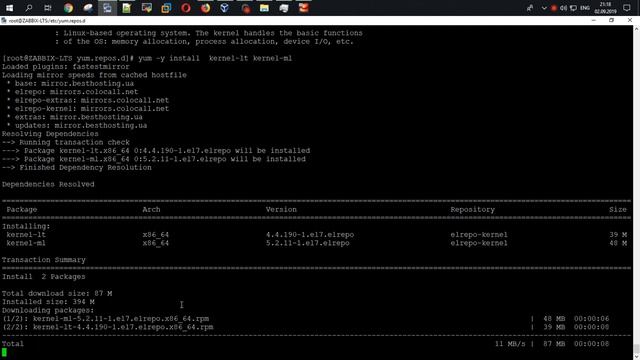Open VirtualBox from the taskbar
640x360 pixels.
tap(224, 8)
